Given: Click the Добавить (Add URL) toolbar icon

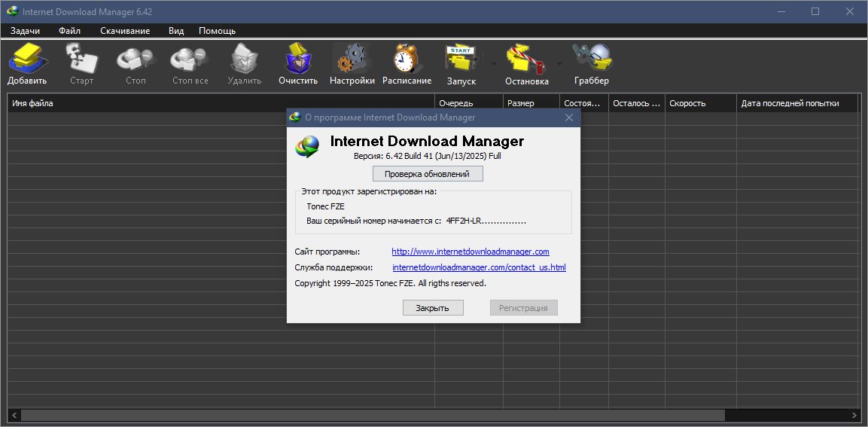Looking at the screenshot, I should pyautogui.click(x=27, y=58).
